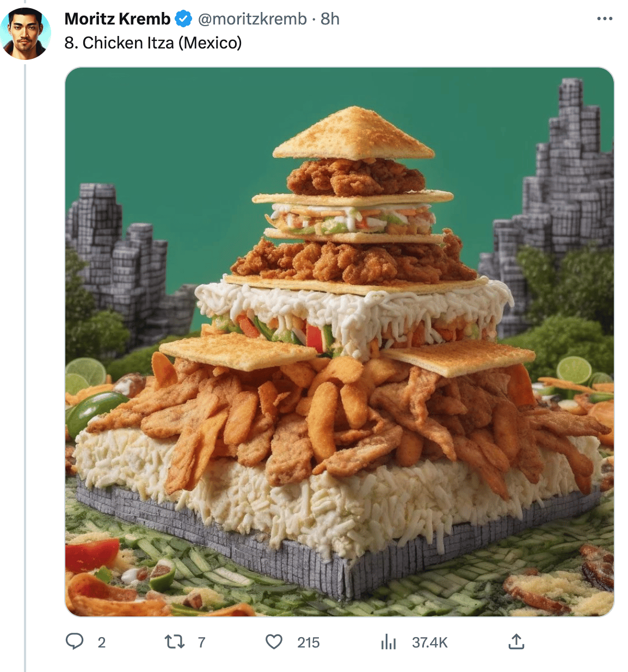
Task: Click the 8h timestamp link
Action: click(x=330, y=19)
